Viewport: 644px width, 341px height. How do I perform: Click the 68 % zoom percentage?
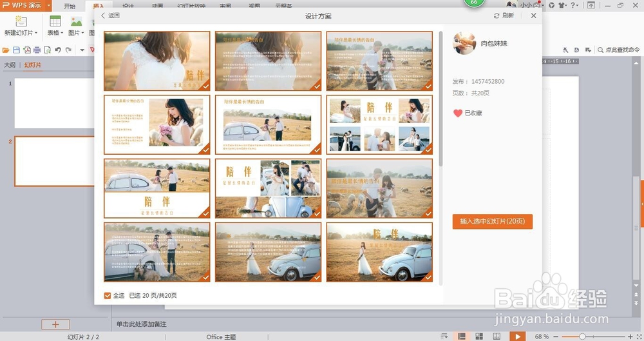point(542,336)
